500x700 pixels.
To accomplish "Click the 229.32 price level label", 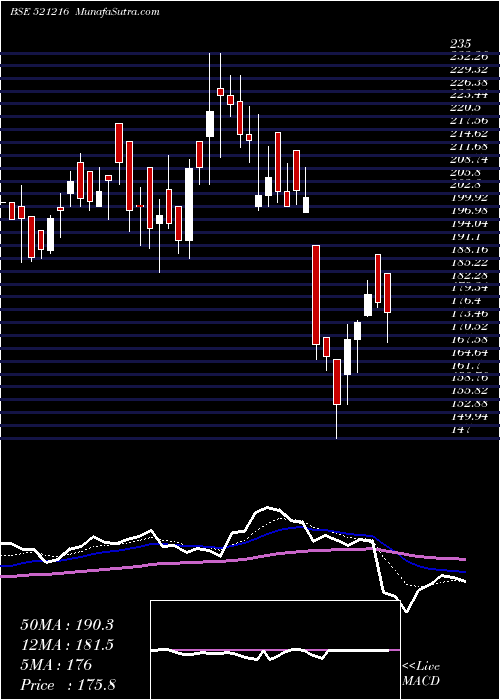I will click(469, 70).
